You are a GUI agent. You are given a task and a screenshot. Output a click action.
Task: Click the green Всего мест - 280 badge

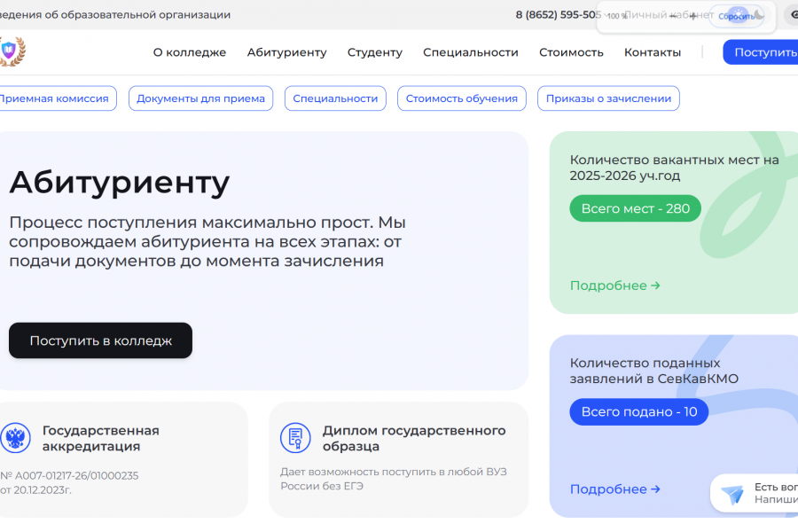pyautogui.click(x=635, y=208)
